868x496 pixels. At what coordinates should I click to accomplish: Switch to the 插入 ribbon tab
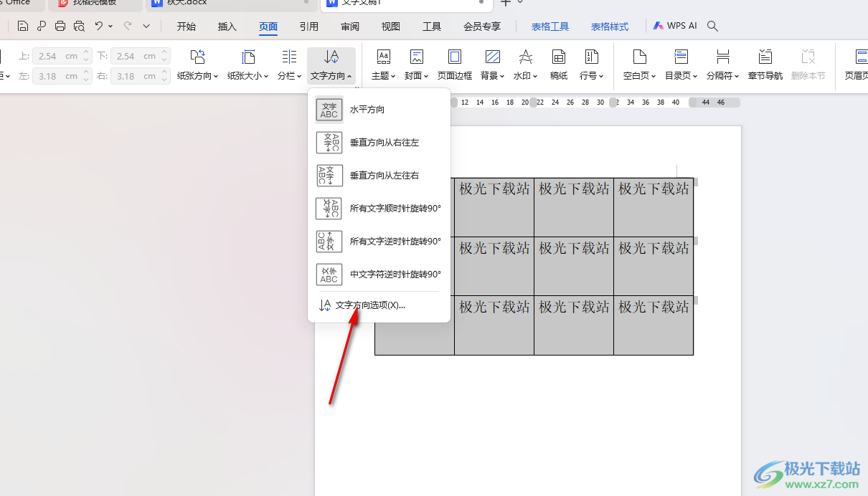227,27
